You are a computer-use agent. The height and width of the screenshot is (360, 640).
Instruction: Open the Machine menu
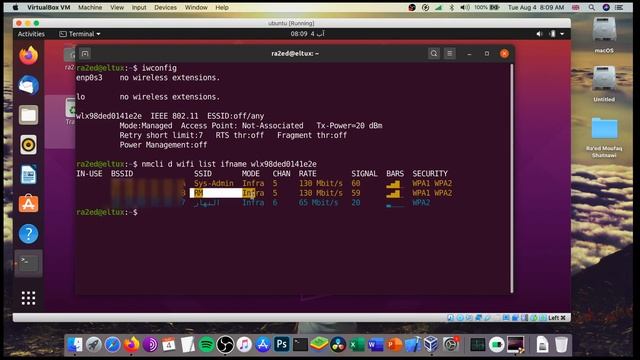coord(90,7)
